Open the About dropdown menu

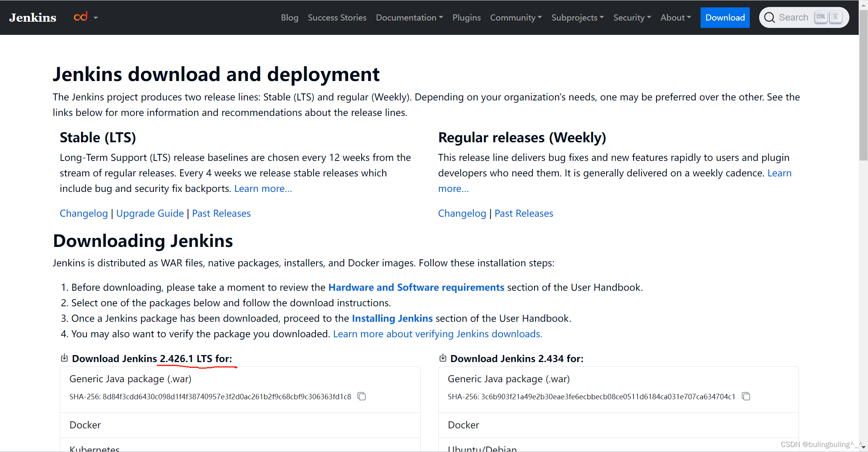tap(676, 17)
